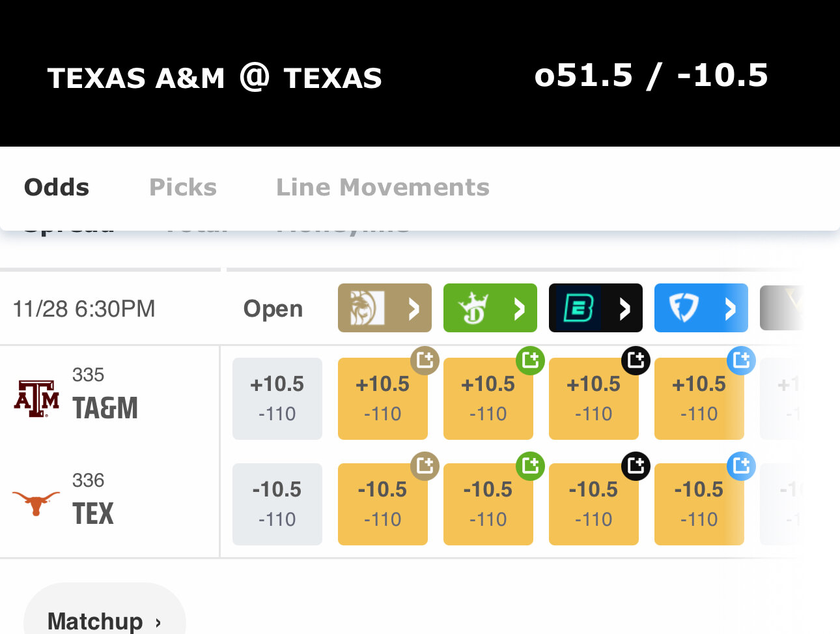
Task: Expand the FanDuel column chevron arrow
Action: coord(730,308)
